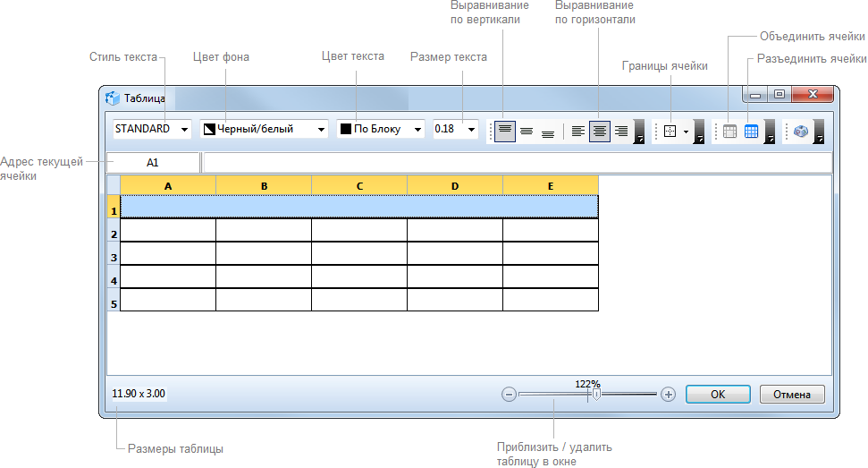Select row 2 header
Viewport: 868px width, 468px height.
click(114, 230)
